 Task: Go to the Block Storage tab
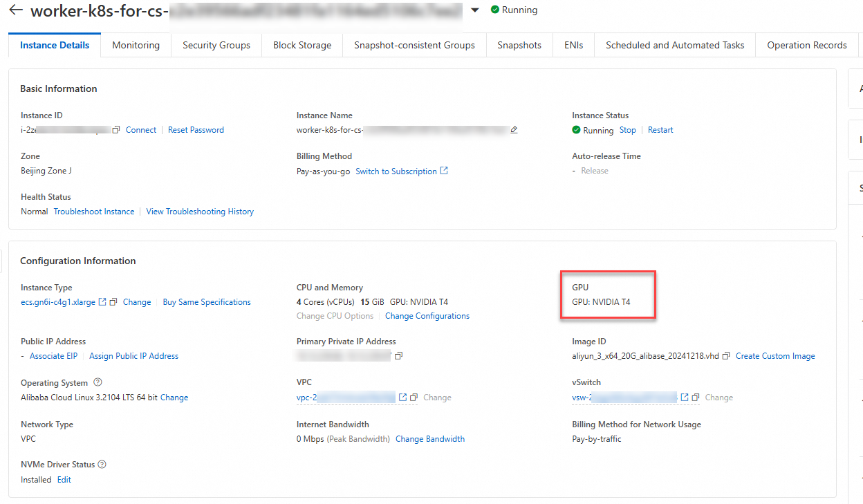(x=302, y=45)
